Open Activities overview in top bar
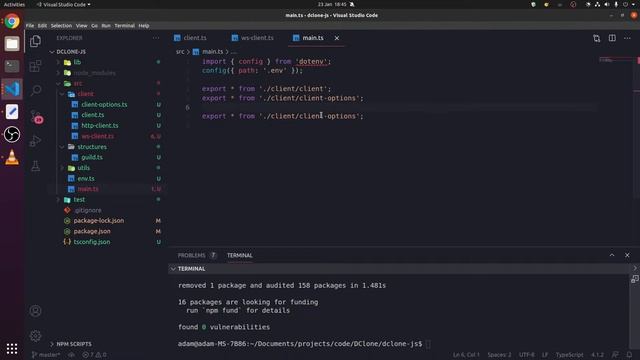The image size is (640, 360). coord(14,4)
